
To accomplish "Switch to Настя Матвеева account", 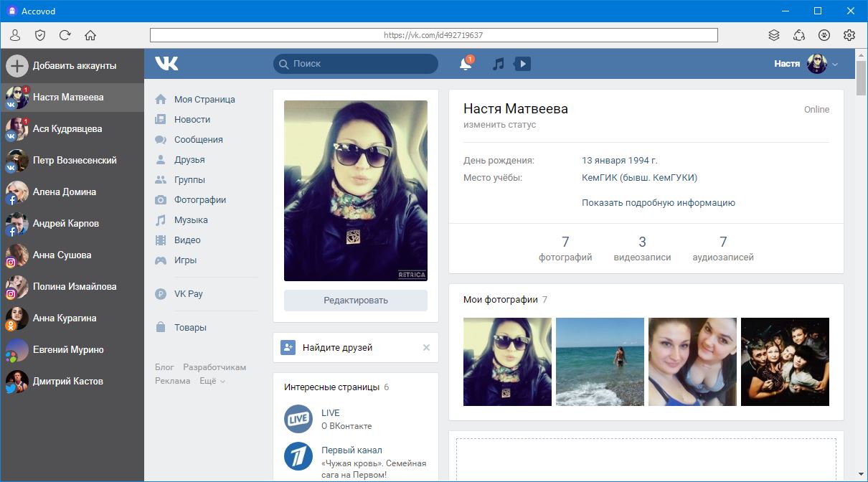I will coord(72,98).
